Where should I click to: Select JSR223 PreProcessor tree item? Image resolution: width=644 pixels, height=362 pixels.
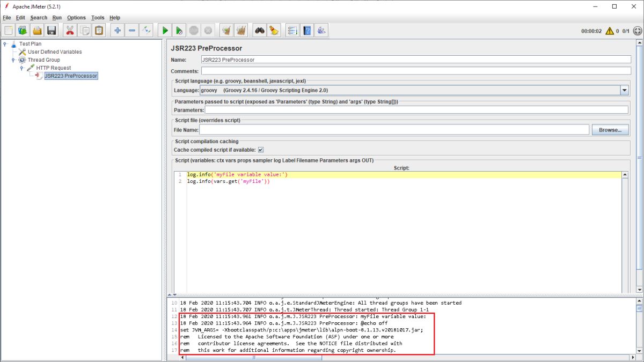(71, 76)
